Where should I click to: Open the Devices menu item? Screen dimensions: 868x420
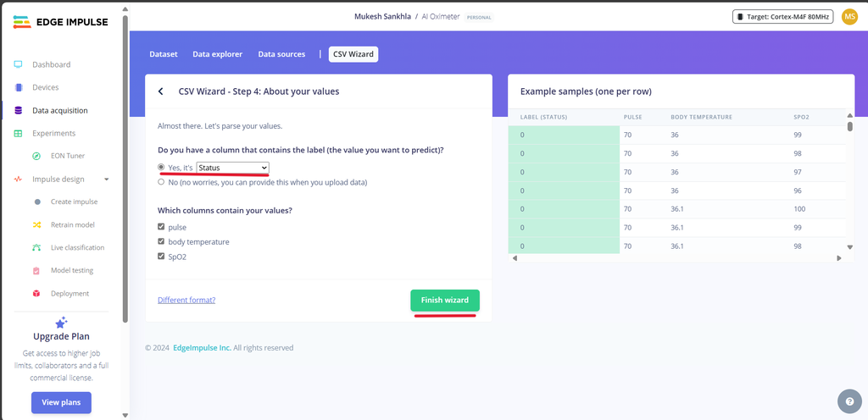(46, 87)
